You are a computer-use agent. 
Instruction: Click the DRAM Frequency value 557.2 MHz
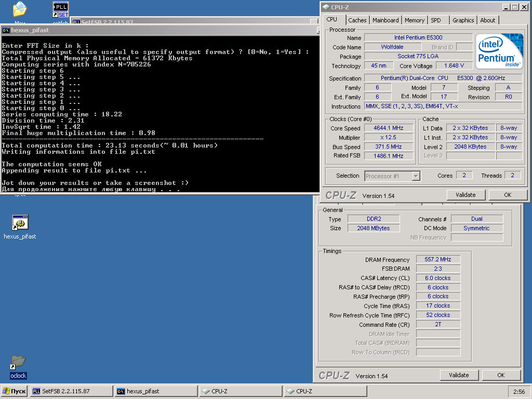coord(438,259)
